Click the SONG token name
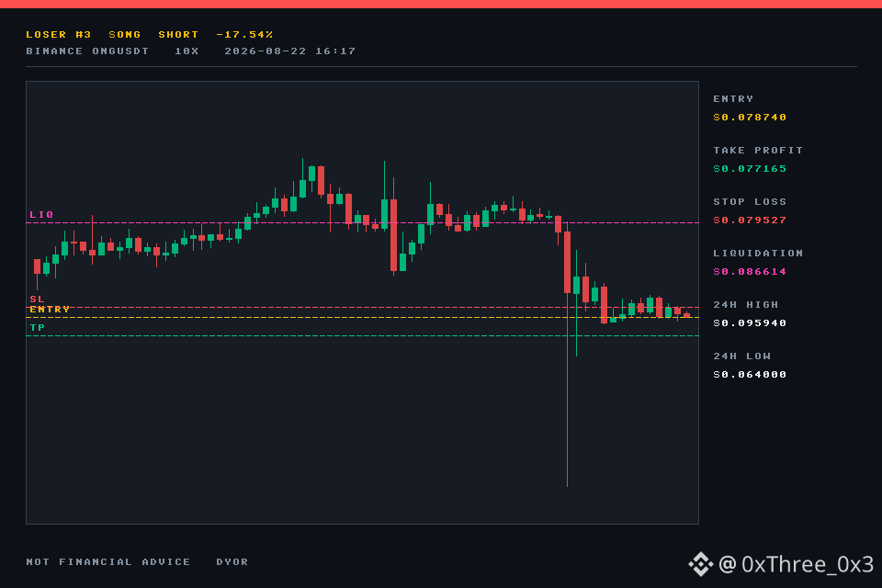882x588 pixels. point(124,34)
